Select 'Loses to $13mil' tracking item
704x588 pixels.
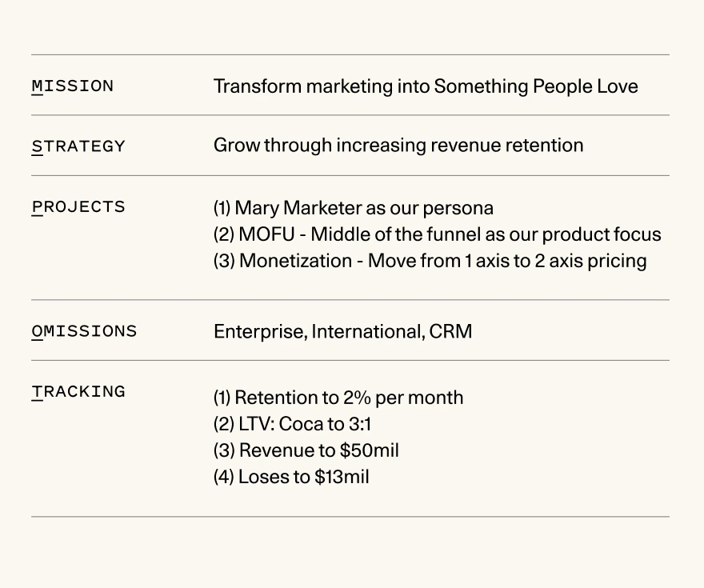pos(291,477)
